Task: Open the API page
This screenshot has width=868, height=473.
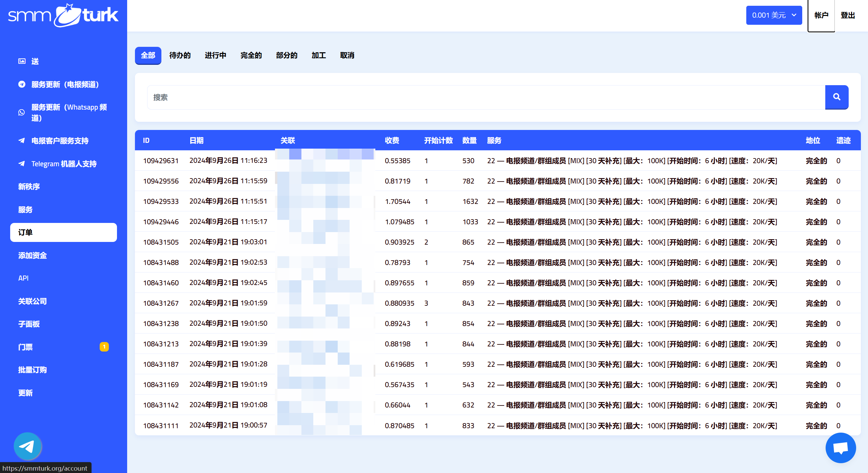Action: (23, 278)
